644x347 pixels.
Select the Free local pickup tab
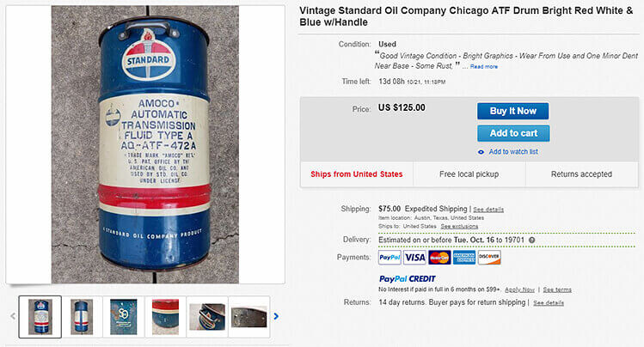[x=469, y=174]
